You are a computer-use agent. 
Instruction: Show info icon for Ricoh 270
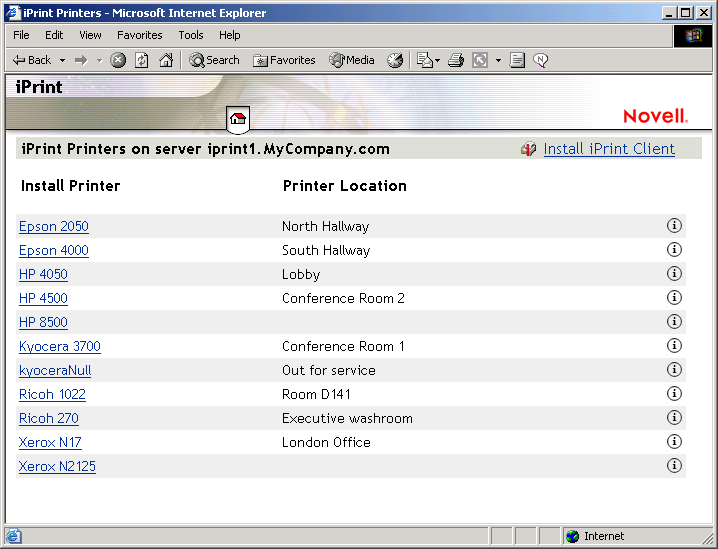(674, 417)
